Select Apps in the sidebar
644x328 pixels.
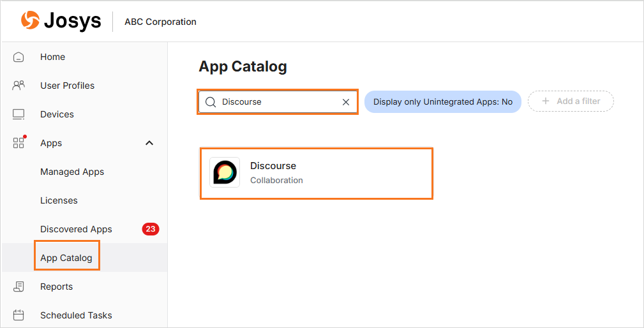(51, 144)
